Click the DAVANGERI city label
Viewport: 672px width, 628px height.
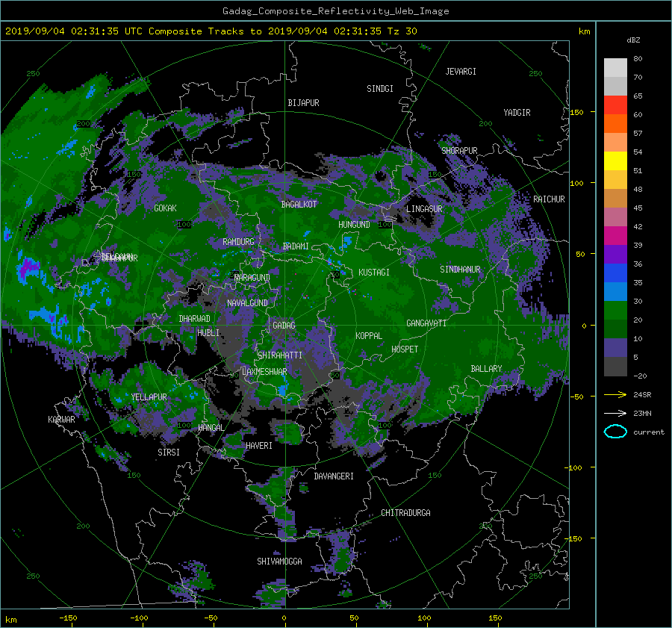pyautogui.click(x=334, y=476)
